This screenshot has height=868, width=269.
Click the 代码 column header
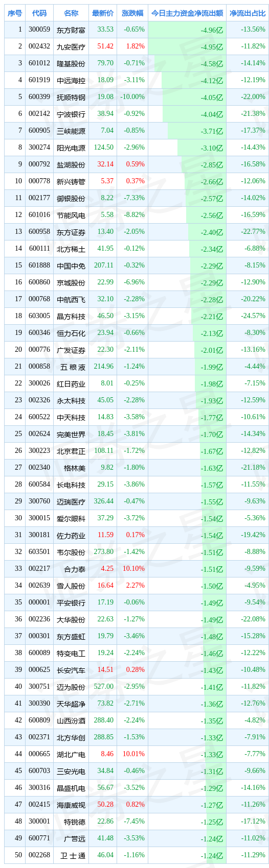click(39, 13)
